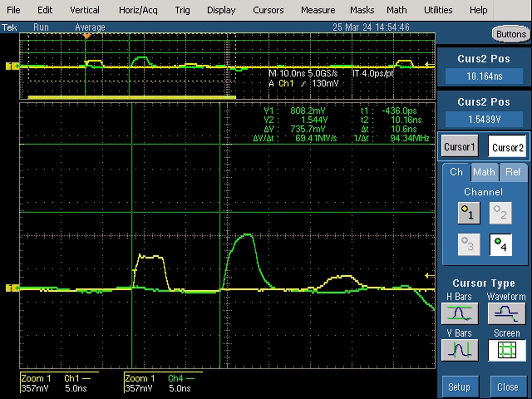
Task: Choose the V Bars cursor icon
Action: [460, 350]
